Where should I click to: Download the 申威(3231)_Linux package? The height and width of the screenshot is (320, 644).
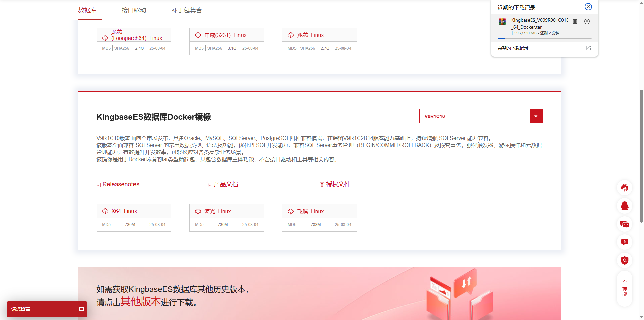click(x=225, y=35)
